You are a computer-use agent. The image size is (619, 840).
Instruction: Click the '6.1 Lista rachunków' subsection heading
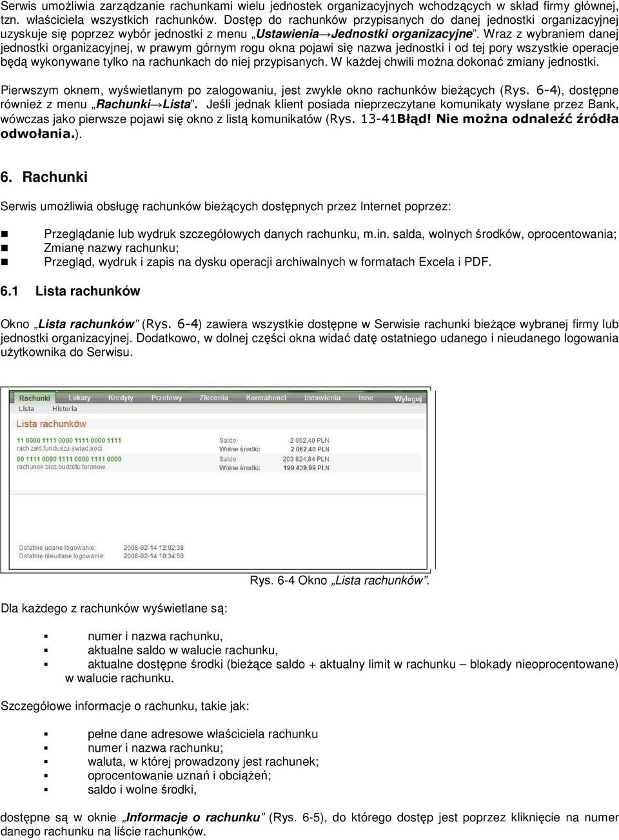pos(70,291)
